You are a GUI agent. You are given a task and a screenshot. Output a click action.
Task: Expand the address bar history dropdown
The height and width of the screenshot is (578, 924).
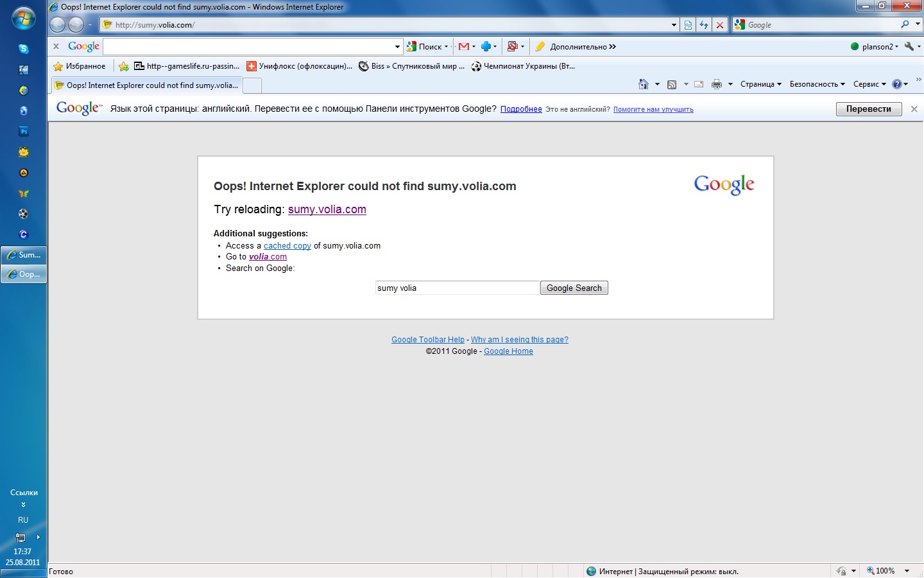click(x=674, y=25)
